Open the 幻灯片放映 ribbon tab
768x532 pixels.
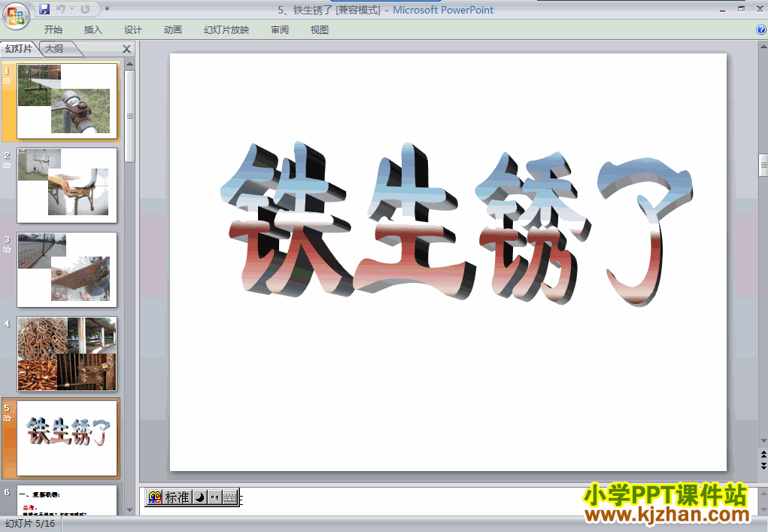click(226, 30)
